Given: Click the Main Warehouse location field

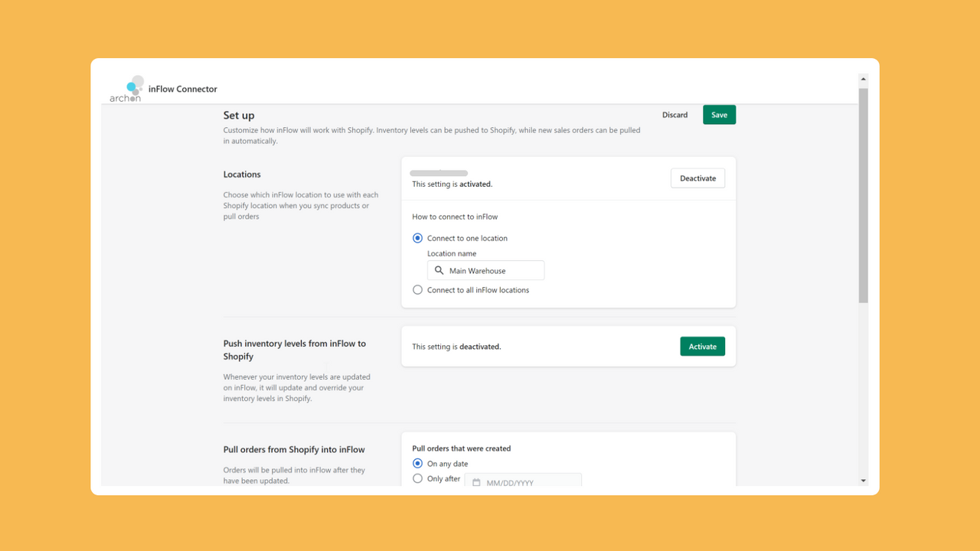Looking at the screenshot, I should click(x=485, y=271).
